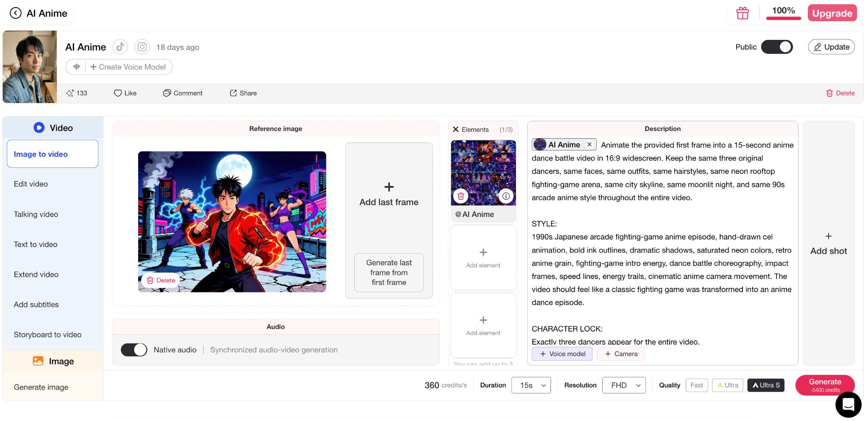The height and width of the screenshot is (421, 868).
Task: Open the Instagram profile link icon
Action: (142, 47)
